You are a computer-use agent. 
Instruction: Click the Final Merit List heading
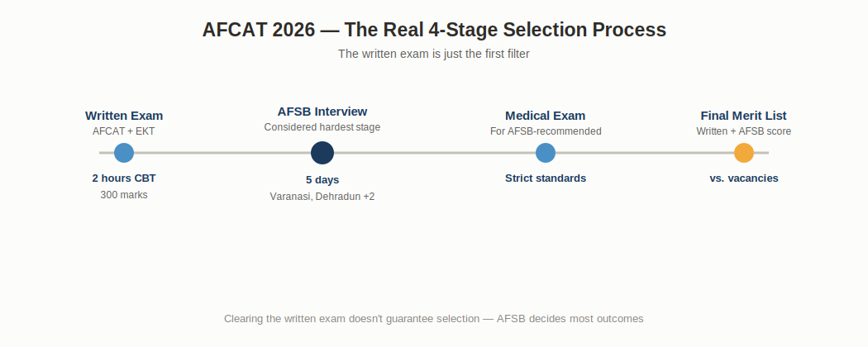pyautogui.click(x=743, y=116)
